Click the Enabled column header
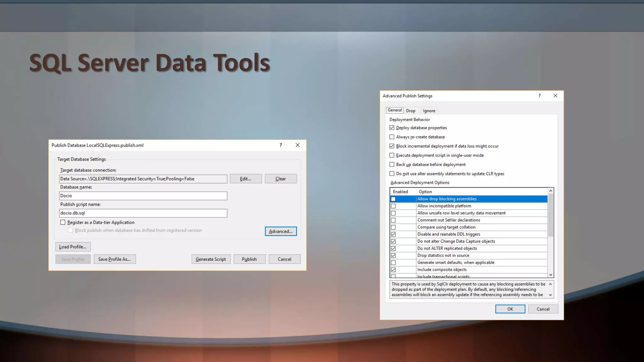Viewport: 644px width, 362px height. coord(403,191)
